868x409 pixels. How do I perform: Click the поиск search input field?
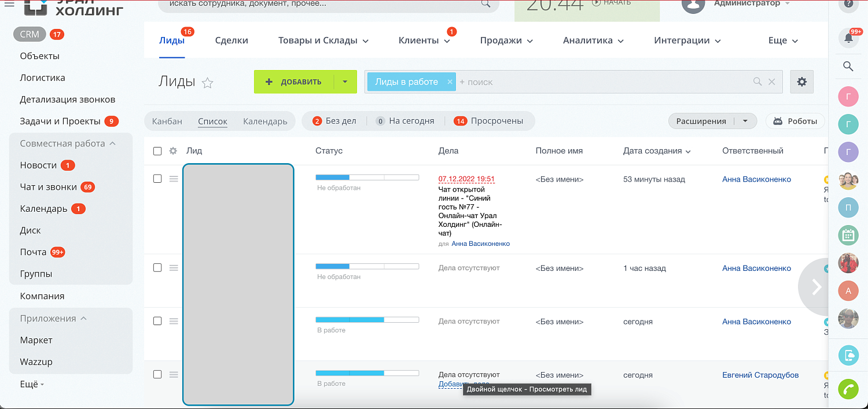pos(521,82)
